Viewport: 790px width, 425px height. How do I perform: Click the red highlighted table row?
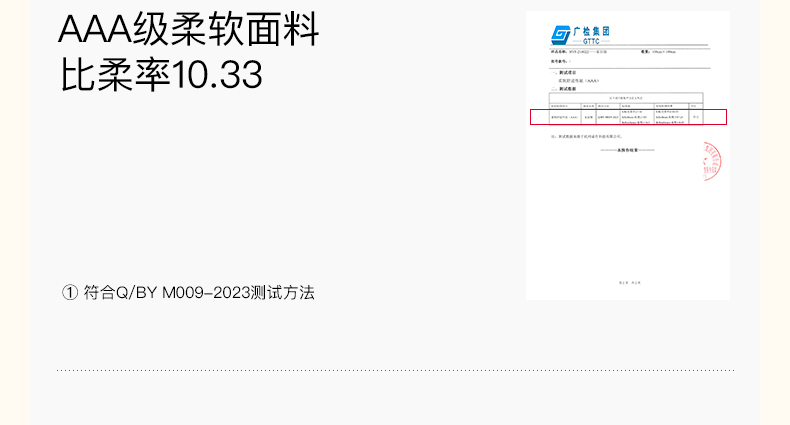click(x=628, y=117)
